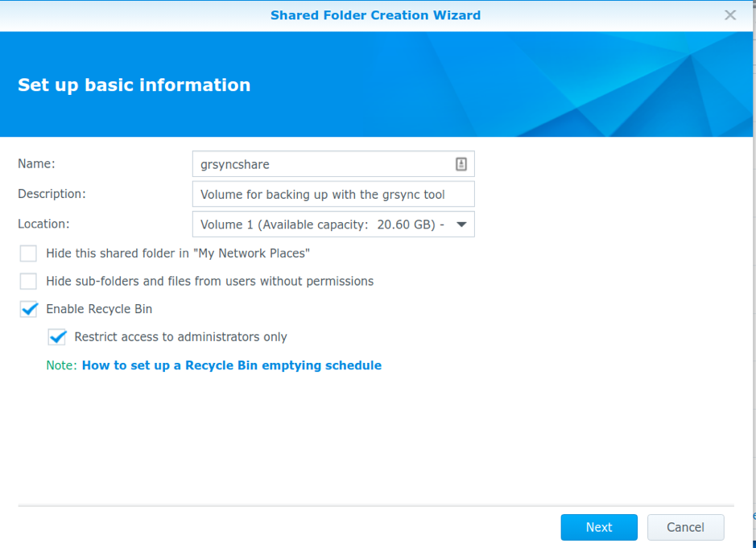Viewport: 756px width, 548px height.
Task: Click the green 'Note:' text
Action: coord(61,365)
